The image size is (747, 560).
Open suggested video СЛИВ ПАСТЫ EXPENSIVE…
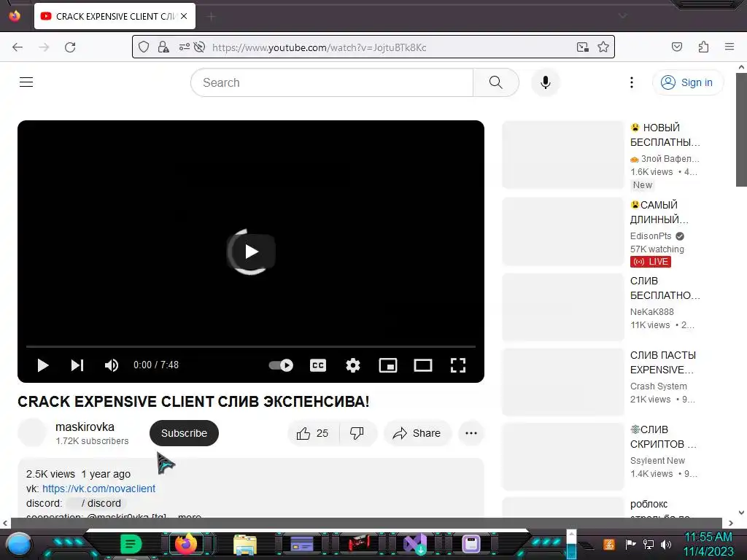[662, 362]
